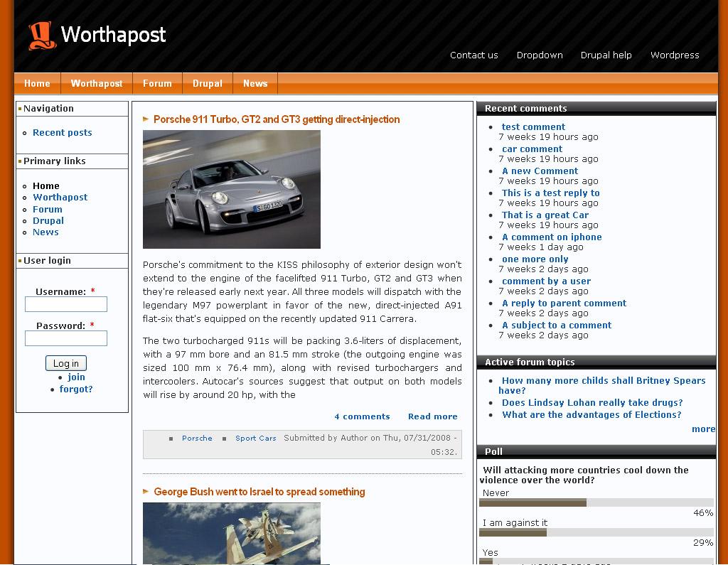Open the Wordpress menu item
The height and width of the screenshot is (565, 728).
tap(674, 55)
